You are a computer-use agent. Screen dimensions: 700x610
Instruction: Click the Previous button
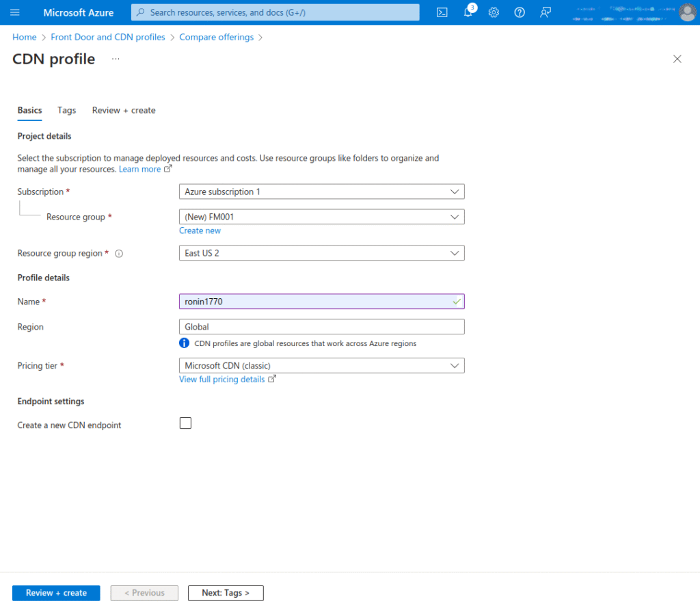pos(145,593)
